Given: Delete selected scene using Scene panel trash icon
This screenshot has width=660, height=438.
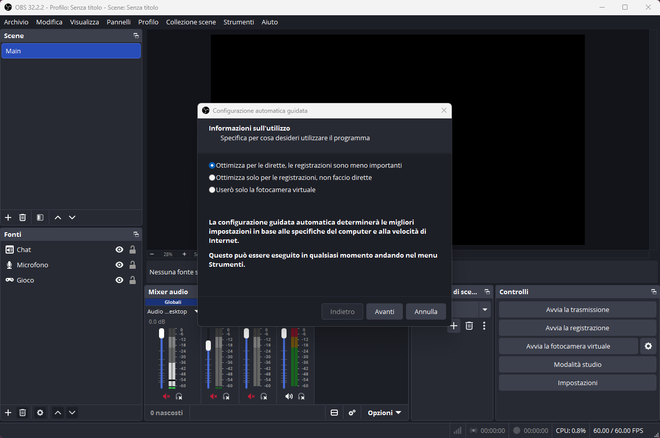Looking at the screenshot, I should click(23, 218).
